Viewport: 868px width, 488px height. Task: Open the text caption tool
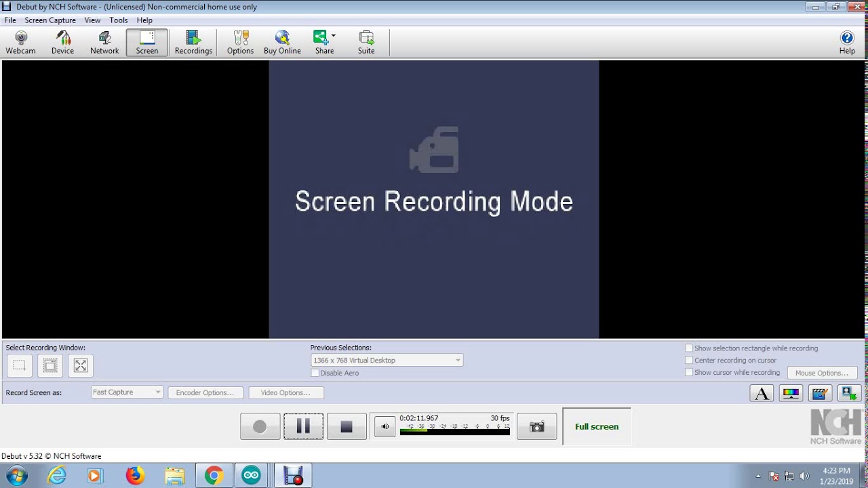point(762,393)
